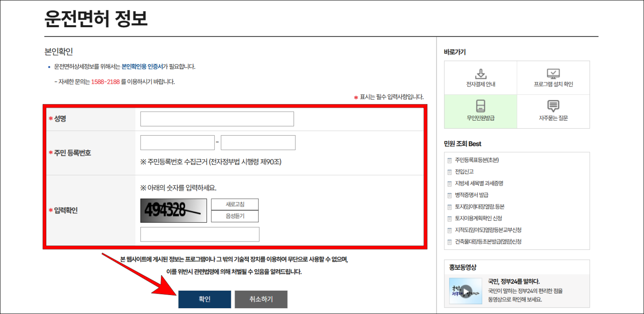
Task: Click 음성듣기 to hear the captcha audio
Action: click(x=234, y=216)
